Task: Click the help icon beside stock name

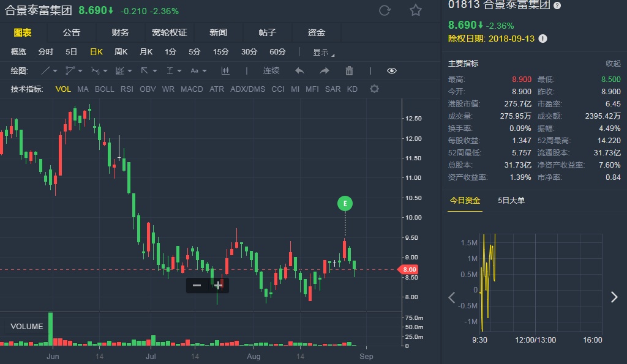Action: [x=557, y=6]
